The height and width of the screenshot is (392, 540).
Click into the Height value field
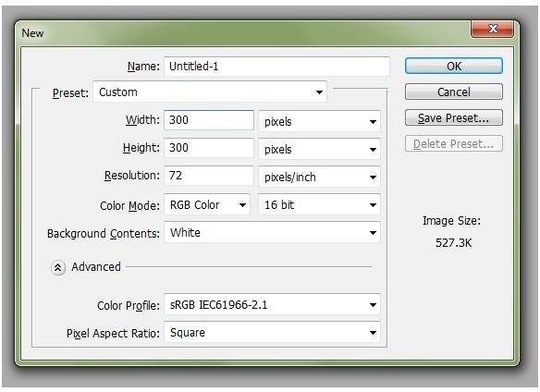pos(209,148)
